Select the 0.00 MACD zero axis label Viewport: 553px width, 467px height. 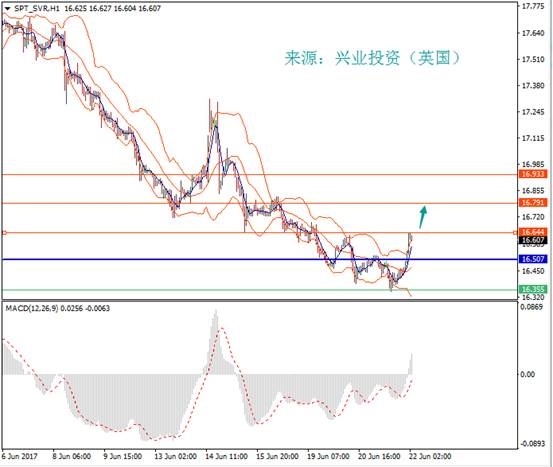point(528,374)
